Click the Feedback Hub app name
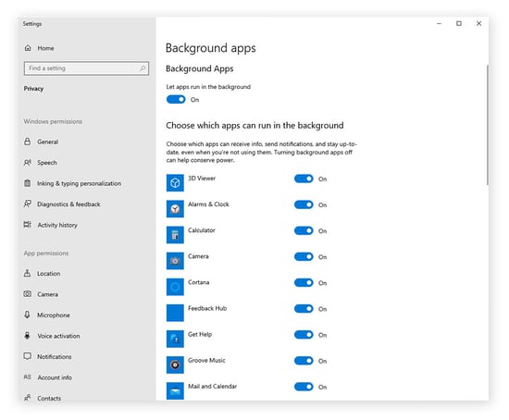 (x=207, y=308)
